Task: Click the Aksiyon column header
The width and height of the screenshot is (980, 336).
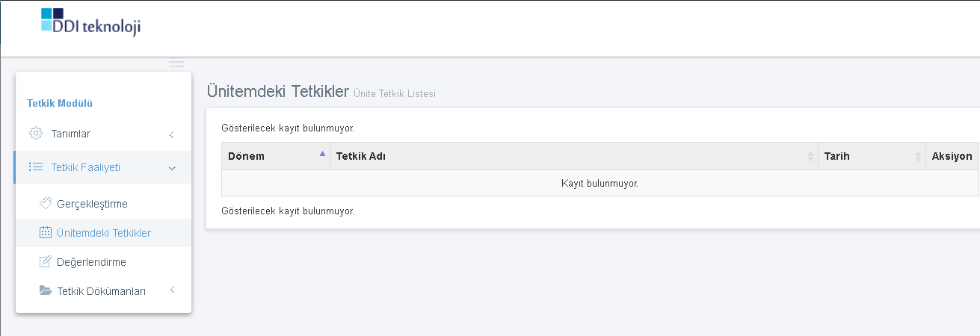Action: pos(952,156)
